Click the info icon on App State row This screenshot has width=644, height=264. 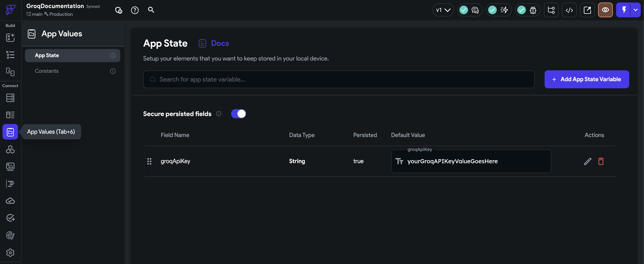(x=113, y=55)
